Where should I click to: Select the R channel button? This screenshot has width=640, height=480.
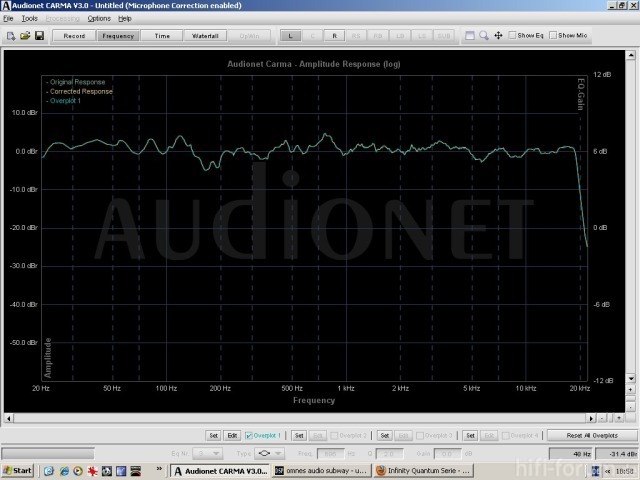(x=333, y=36)
